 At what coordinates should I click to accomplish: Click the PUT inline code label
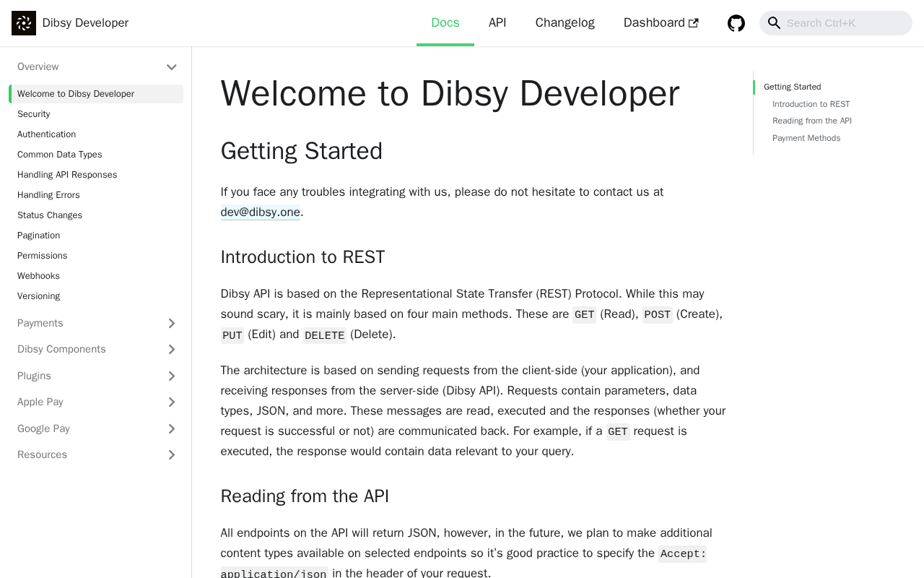[232, 335]
